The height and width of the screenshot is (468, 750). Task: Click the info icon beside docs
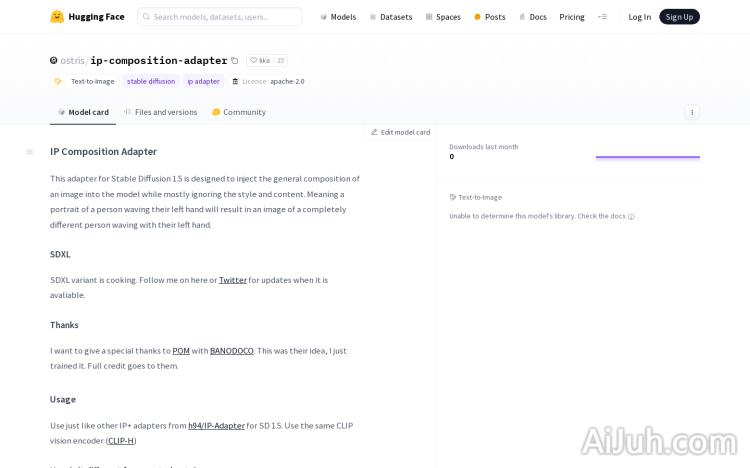click(631, 216)
